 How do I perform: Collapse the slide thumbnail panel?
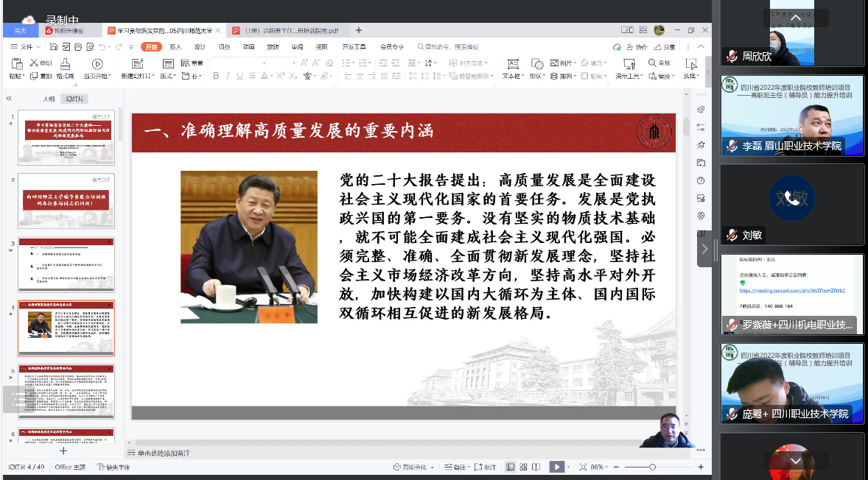(x=9, y=99)
